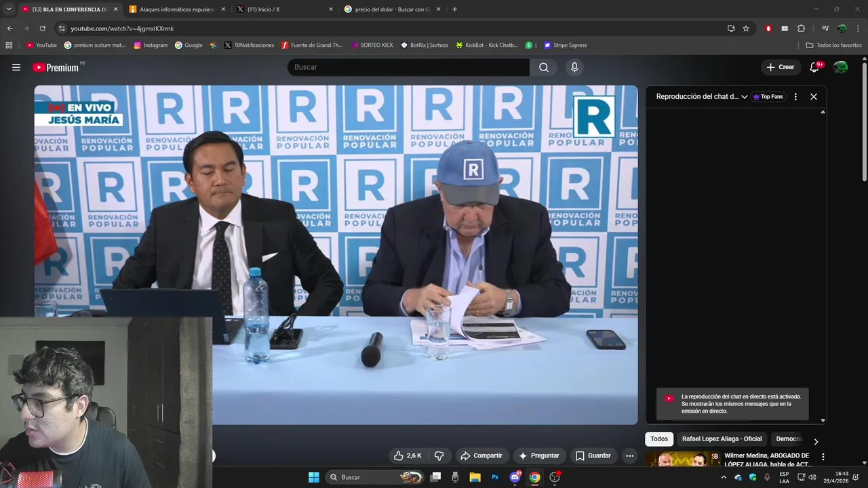Open the Chrome extensions puzzle icon

pos(801,28)
